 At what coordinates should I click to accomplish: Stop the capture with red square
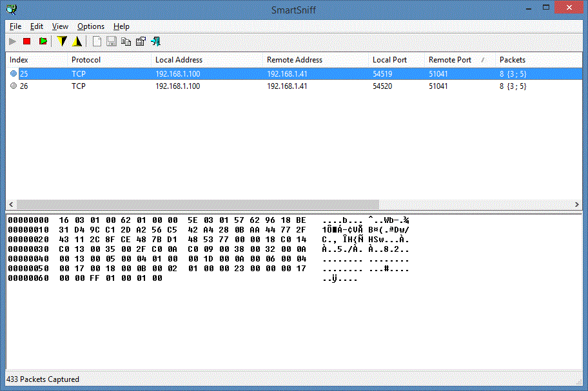coord(26,41)
